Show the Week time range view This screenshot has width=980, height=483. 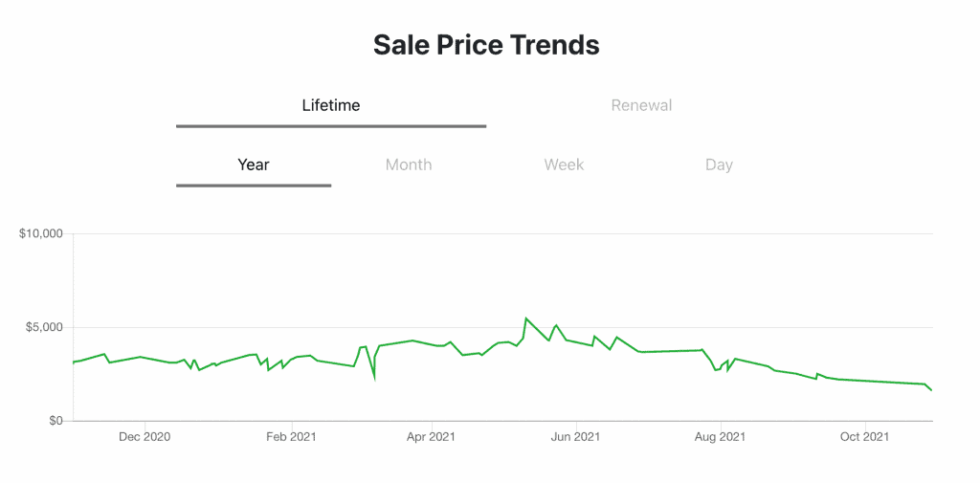564,165
